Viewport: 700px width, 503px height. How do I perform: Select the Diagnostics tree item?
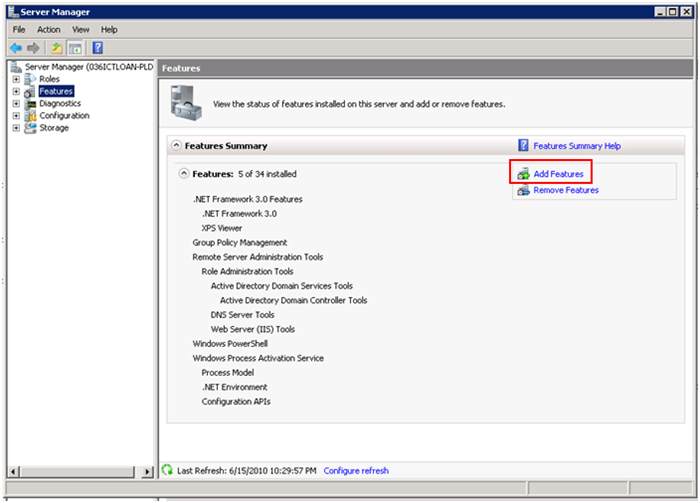point(60,104)
